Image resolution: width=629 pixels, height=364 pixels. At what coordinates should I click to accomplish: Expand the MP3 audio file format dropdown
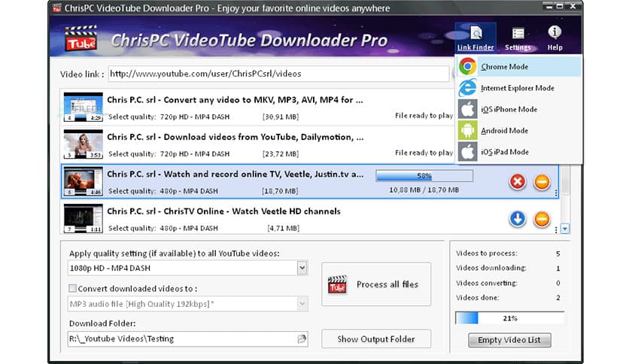[302, 304]
